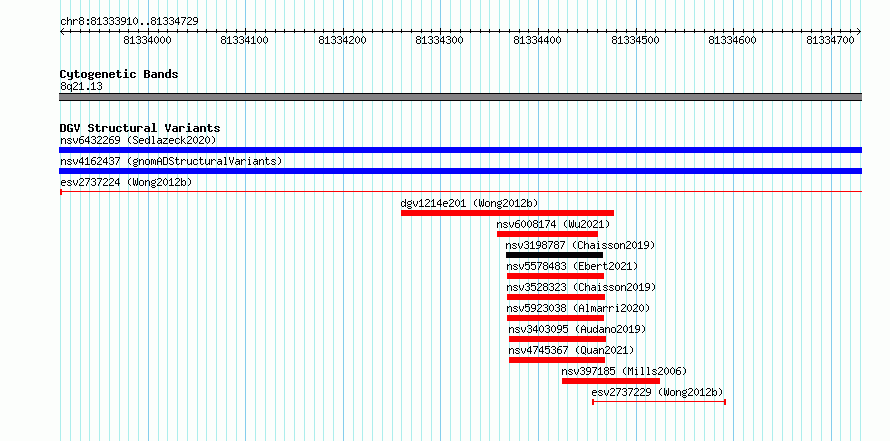The width and height of the screenshot is (890, 441).
Task: Click red bar beneath nsv3403095
Action: (x=557, y=339)
